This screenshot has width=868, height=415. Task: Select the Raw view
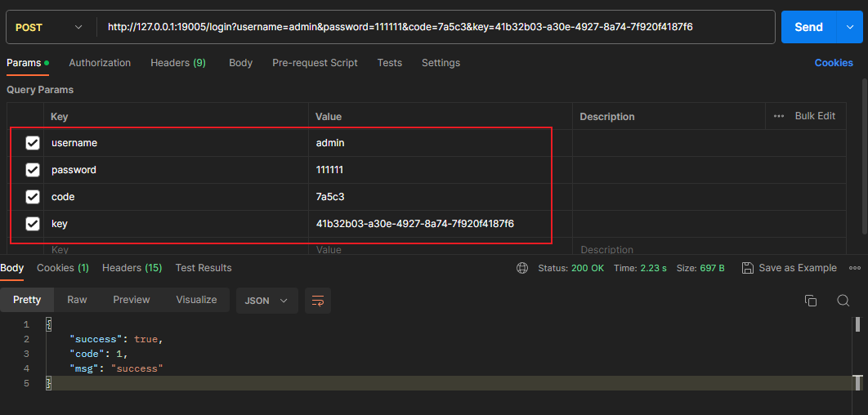pos(77,300)
